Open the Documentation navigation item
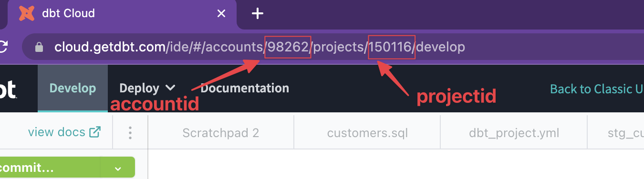The height and width of the screenshot is (179, 644). [x=245, y=88]
